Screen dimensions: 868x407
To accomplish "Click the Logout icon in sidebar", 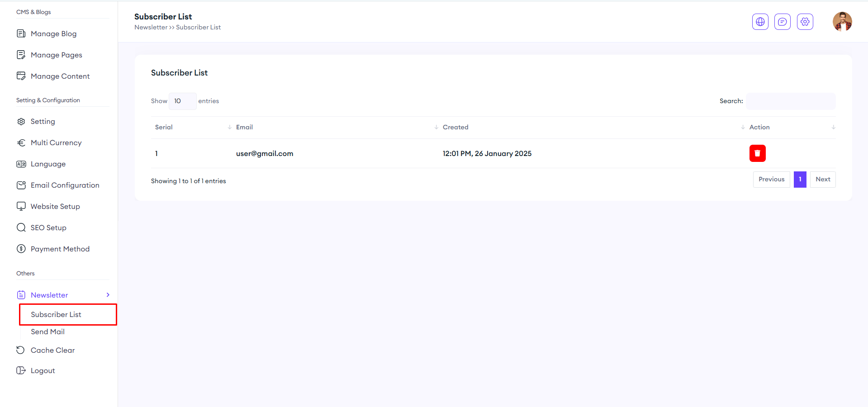I will pos(21,370).
